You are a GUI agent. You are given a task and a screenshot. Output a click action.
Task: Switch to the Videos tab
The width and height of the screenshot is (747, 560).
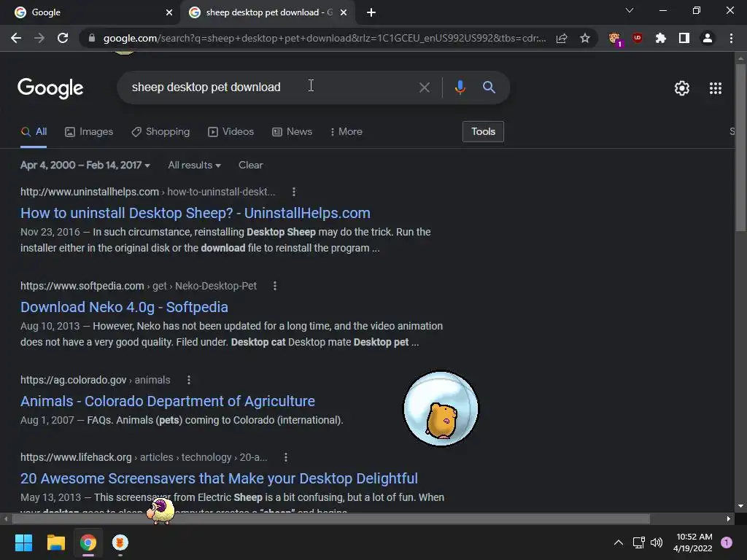click(x=231, y=131)
